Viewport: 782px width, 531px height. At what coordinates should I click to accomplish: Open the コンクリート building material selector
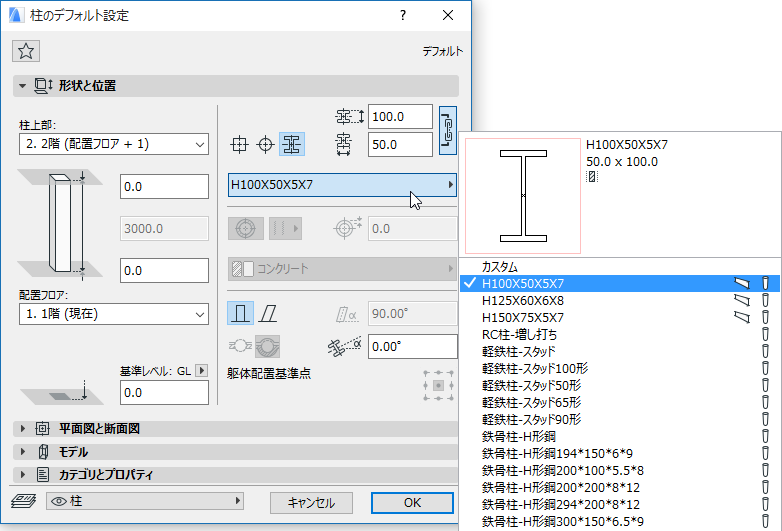342,269
